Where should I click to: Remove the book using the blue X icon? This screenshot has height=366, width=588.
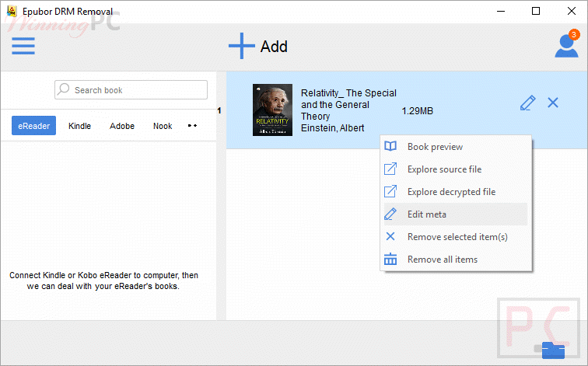click(x=553, y=103)
